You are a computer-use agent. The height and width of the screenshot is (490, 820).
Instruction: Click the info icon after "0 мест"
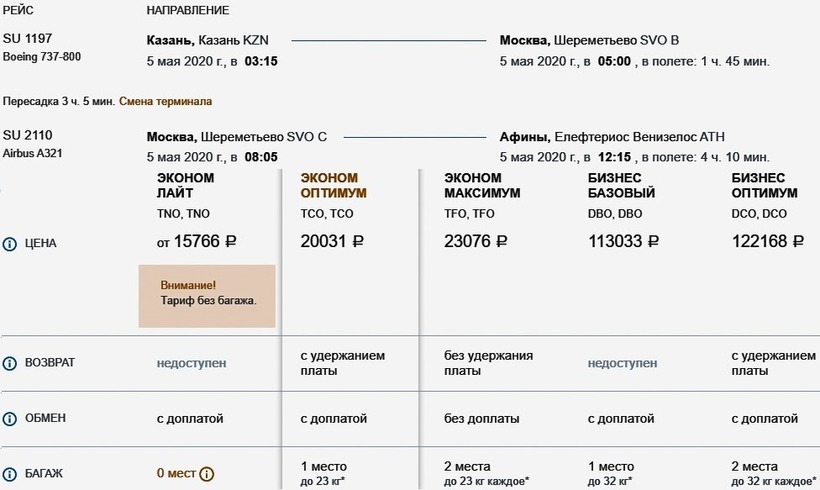tap(207, 474)
